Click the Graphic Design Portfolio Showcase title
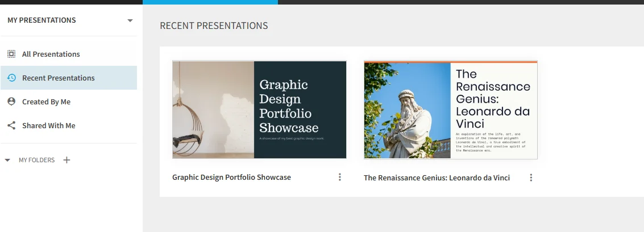Screen dimensions: 644x232 coord(232,177)
